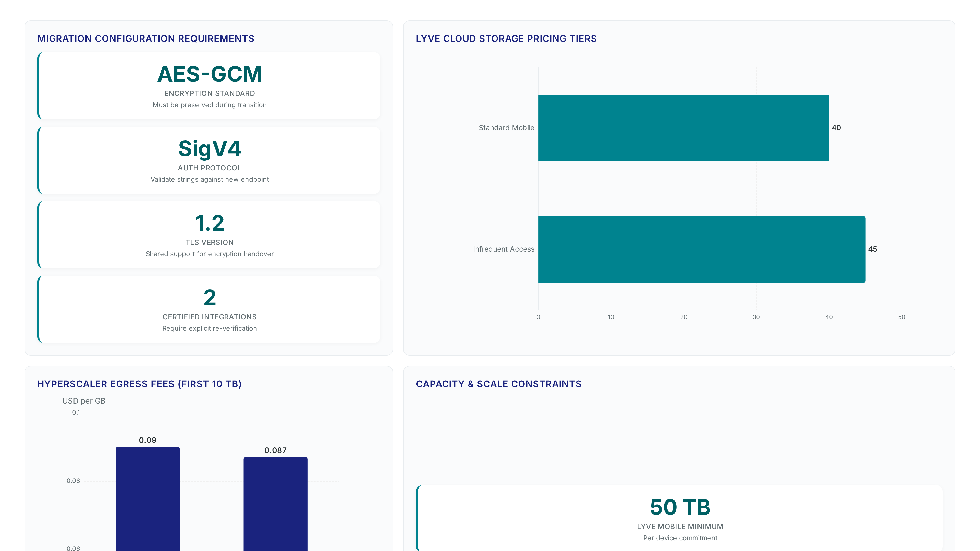This screenshot has width=980, height=551.
Task: Click the Standard Mobile bar
Action: [684, 128]
